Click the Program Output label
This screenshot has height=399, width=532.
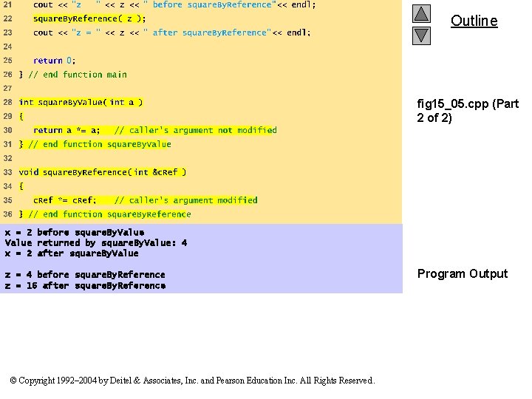(x=463, y=273)
